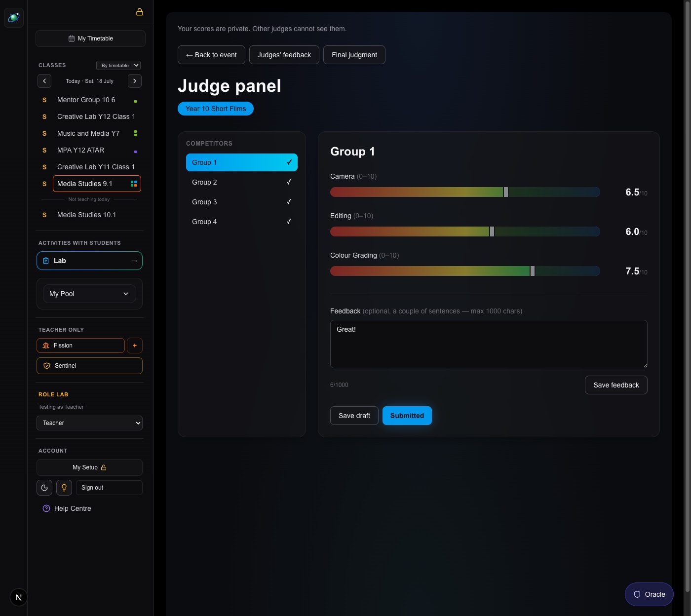Open Creative Lab Y11 Class 1

pos(96,167)
